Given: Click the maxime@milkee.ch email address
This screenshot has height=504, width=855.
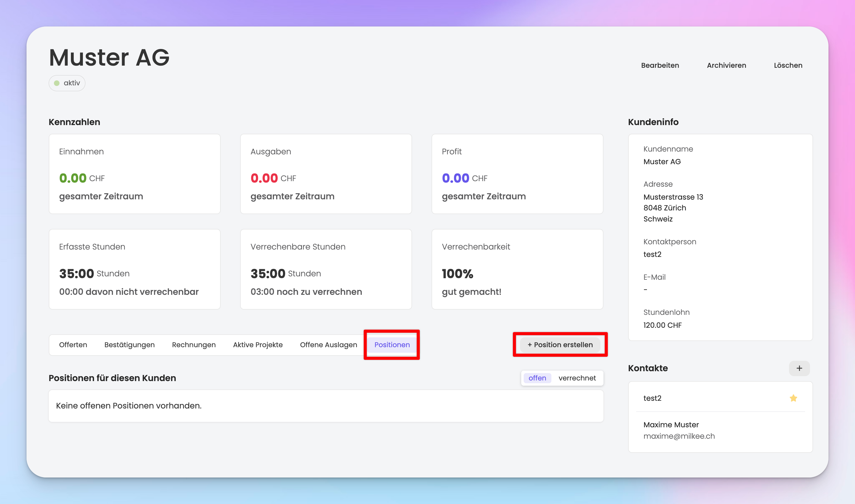Looking at the screenshot, I should (679, 436).
